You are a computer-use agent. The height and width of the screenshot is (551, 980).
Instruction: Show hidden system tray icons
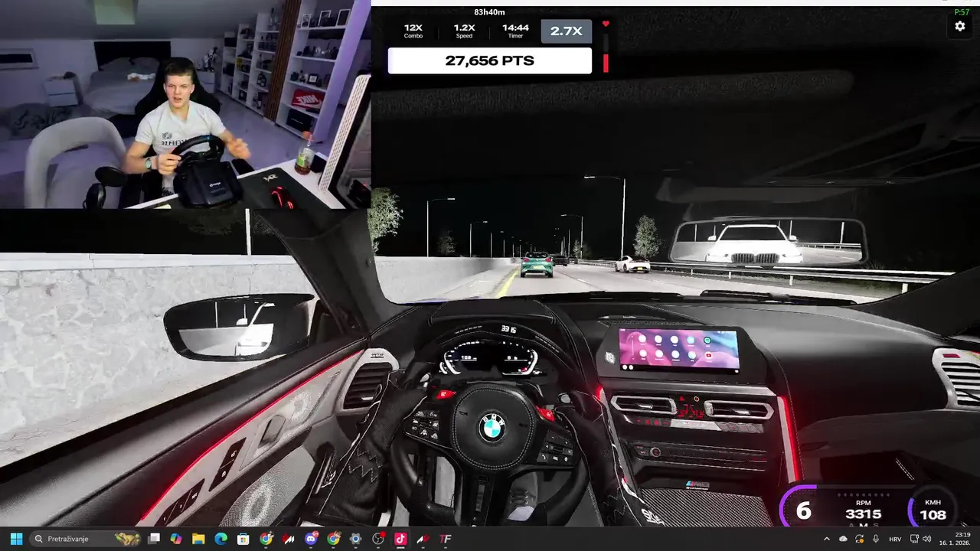point(826,539)
